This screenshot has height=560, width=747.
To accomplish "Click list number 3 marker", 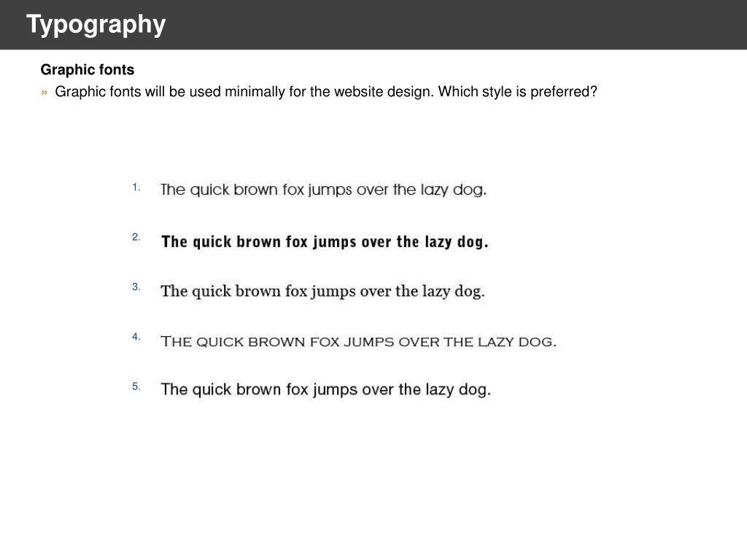I will tap(136, 287).
